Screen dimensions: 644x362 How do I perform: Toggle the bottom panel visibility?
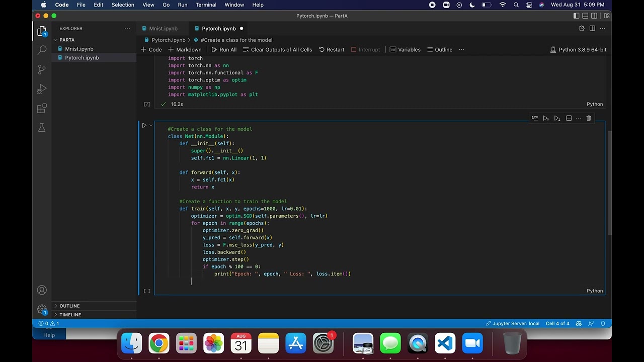click(x=585, y=16)
